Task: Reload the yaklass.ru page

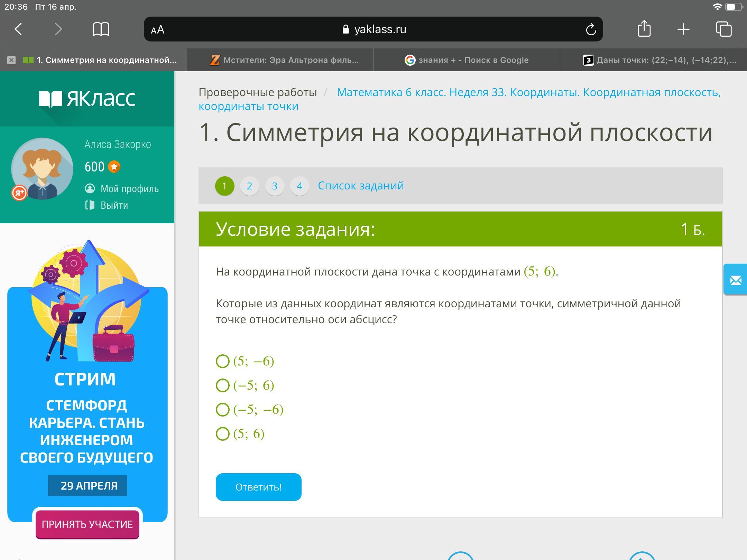Action: point(591,29)
